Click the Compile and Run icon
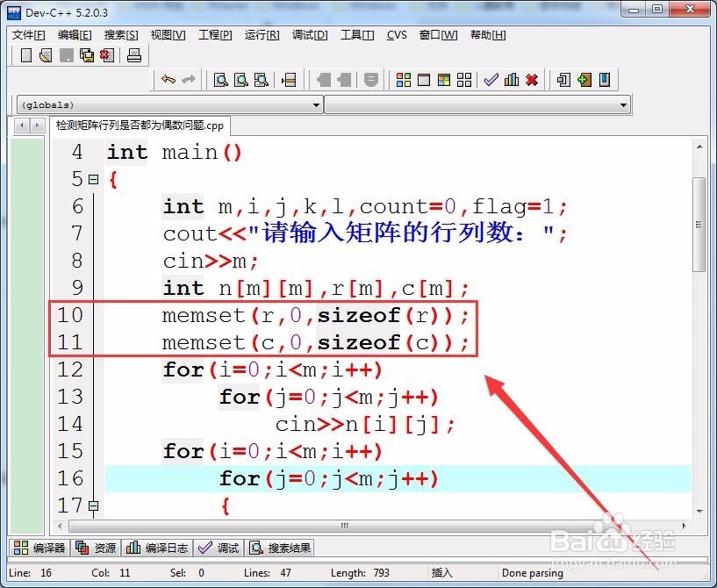This screenshot has width=717, height=588. pyautogui.click(x=444, y=80)
